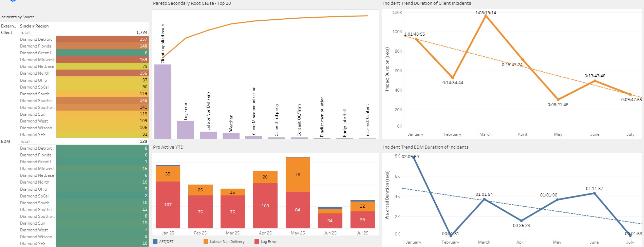The width and height of the screenshot is (644, 247).
Task: Click the Pareto Secondary Root Cause title
Action: point(192,3)
